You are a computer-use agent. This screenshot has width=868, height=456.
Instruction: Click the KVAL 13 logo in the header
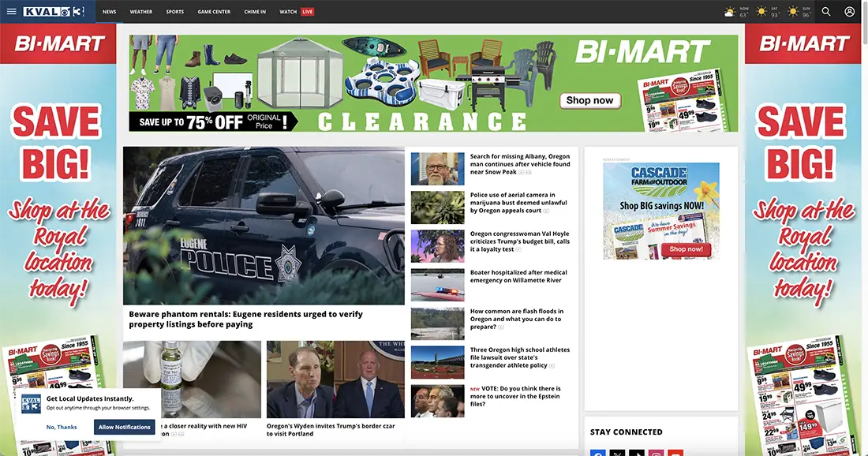(54, 11)
